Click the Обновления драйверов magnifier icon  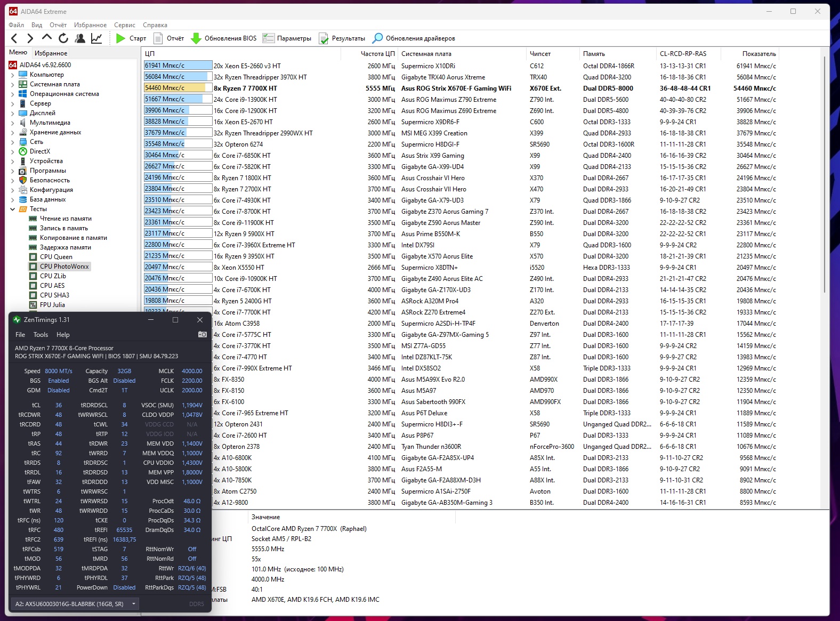pyautogui.click(x=377, y=38)
